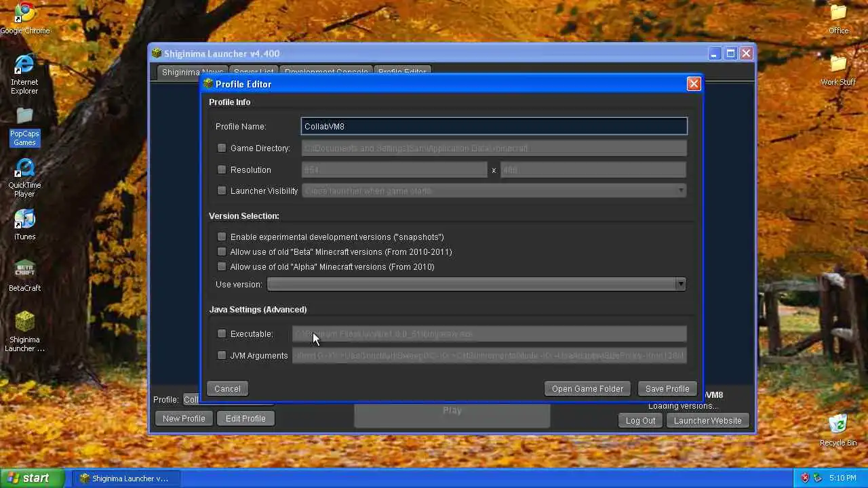Image resolution: width=868 pixels, height=488 pixels.
Task: Enable the Game Directory checkbox
Action: point(222,148)
